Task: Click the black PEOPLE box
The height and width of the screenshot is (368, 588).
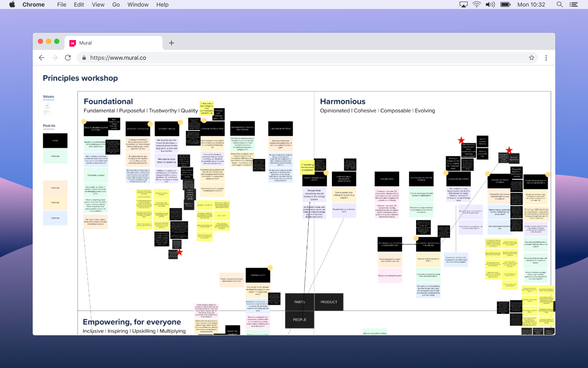Action: [x=299, y=320]
